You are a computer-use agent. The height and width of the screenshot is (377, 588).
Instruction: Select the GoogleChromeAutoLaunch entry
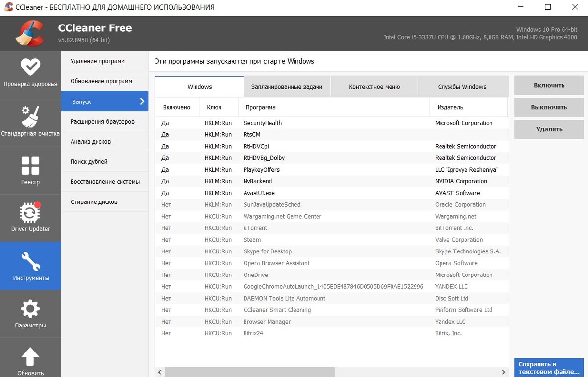(x=332, y=287)
